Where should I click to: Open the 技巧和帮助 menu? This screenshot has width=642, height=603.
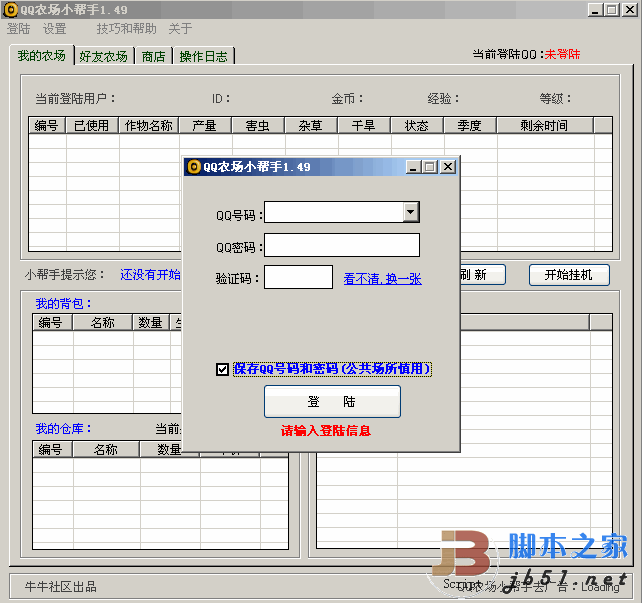pyautogui.click(x=127, y=29)
